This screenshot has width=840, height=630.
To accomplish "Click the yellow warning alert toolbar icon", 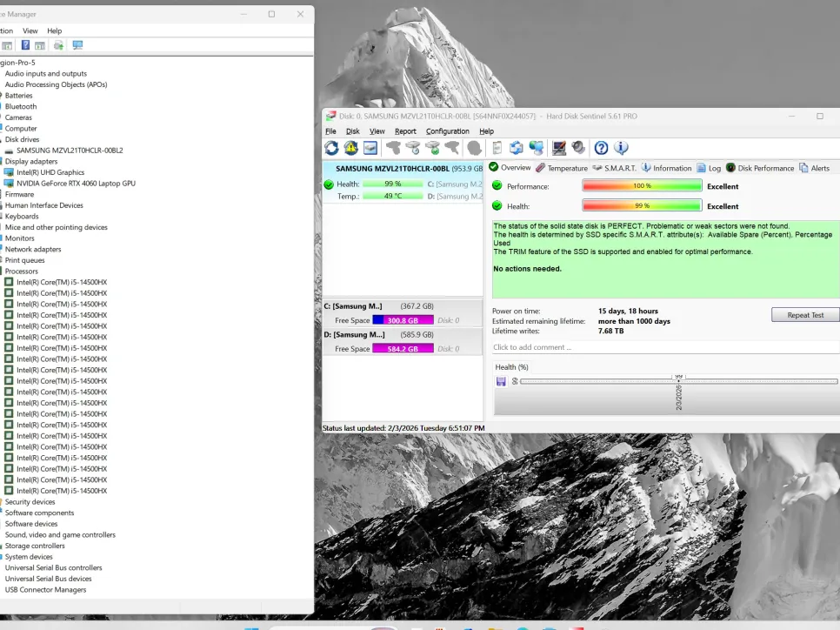I will click(x=350, y=149).
